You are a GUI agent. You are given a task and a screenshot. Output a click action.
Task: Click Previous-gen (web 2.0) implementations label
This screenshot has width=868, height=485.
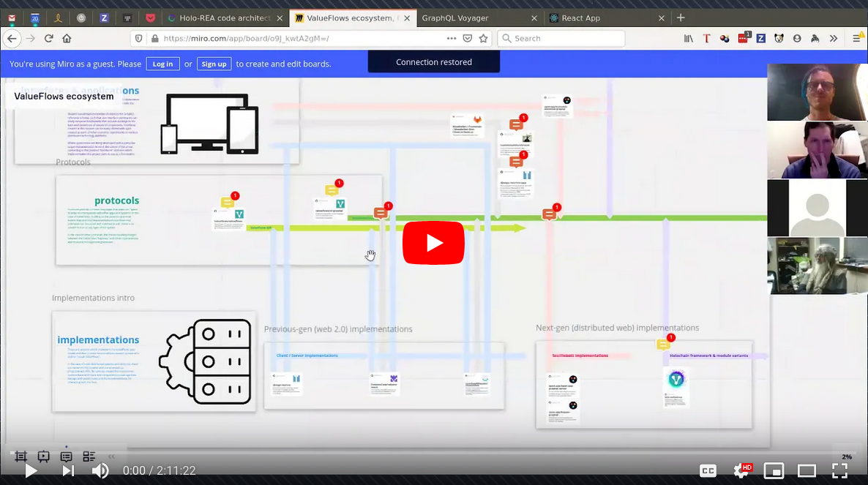338,329
